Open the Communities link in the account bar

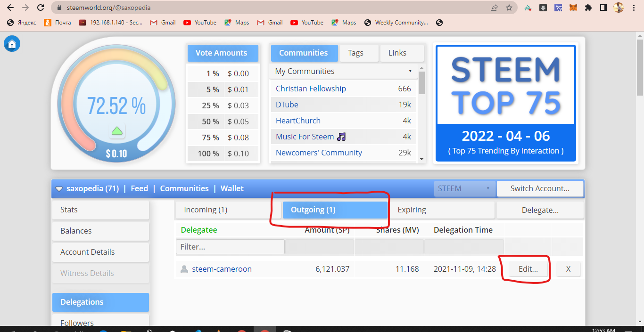click(x=184, y=188)
